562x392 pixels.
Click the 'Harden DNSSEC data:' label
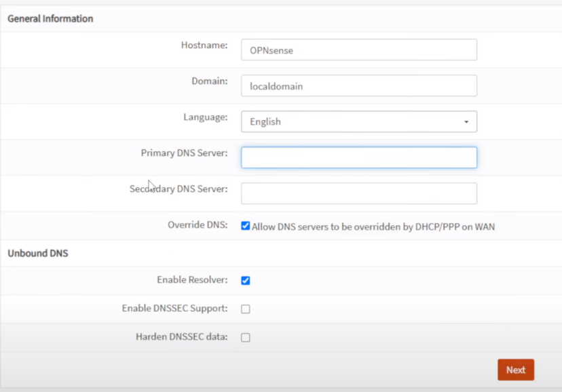coord(182,337)
